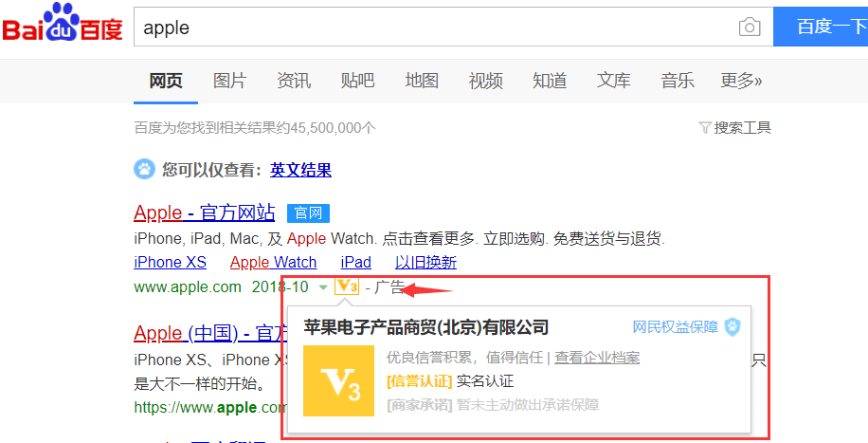868x443 pixels.
Task: Click the large yellow V3 tile in the popup
Action: (339, 381)
